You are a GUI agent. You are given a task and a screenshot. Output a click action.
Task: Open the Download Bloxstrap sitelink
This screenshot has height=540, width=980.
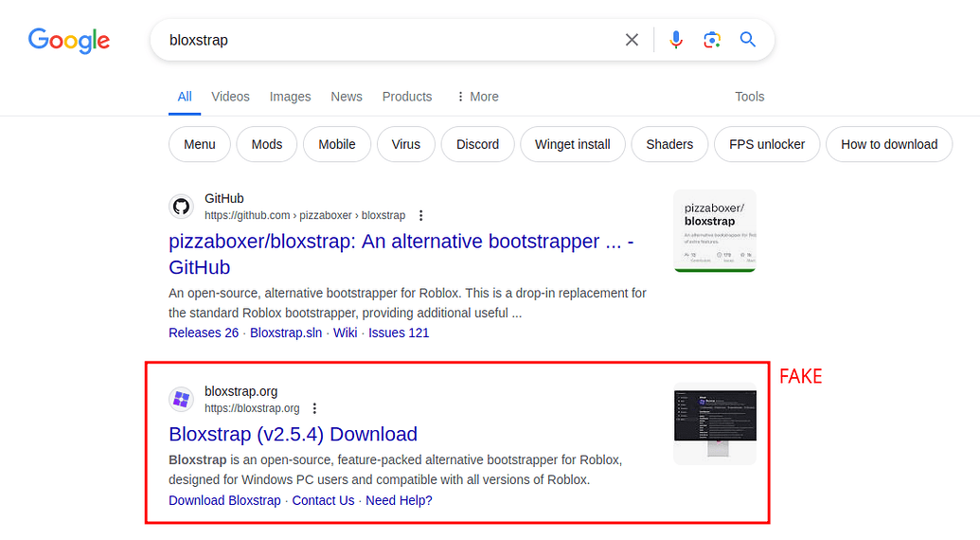[x=225, y=500]
